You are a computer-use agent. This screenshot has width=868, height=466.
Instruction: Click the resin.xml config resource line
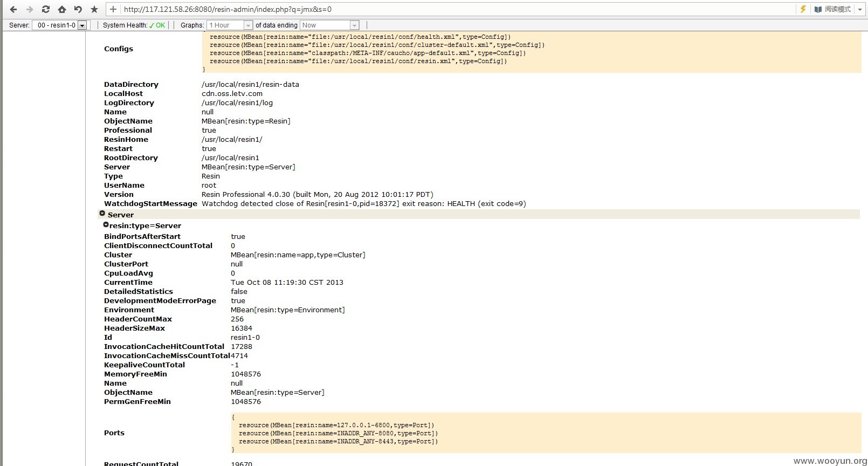point(359,61)
